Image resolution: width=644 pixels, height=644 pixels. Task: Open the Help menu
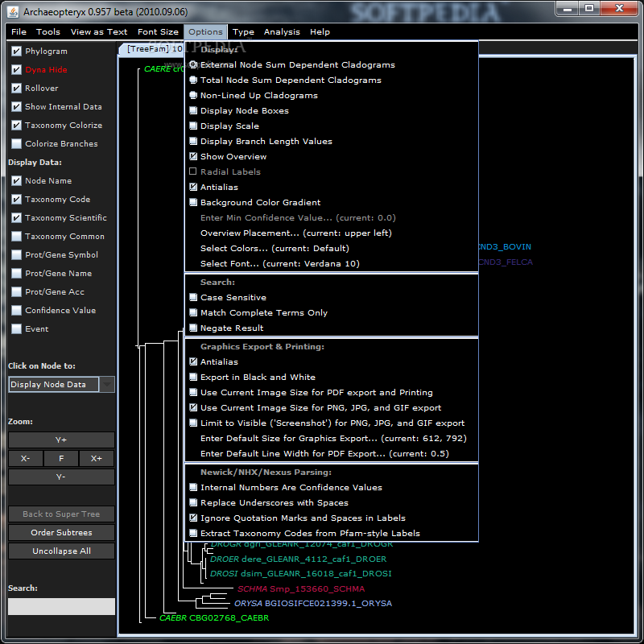pyautogui.click(x=320, y=31)
